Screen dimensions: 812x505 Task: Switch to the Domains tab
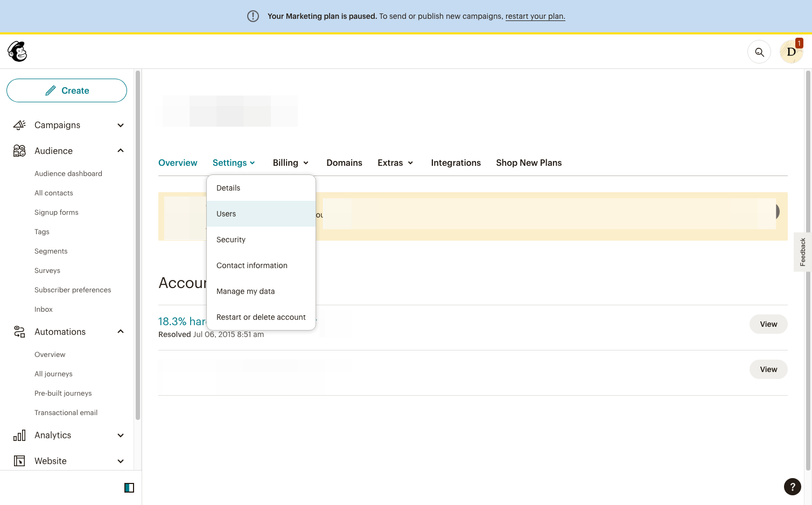click(x=344, y=163)
